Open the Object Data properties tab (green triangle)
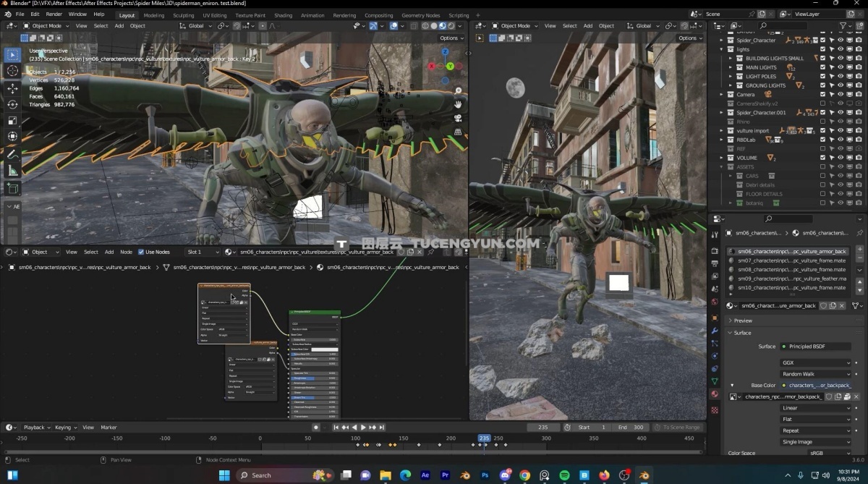This screenshot has height=484, width=868. pyautogui.click(x=715, y=381)
